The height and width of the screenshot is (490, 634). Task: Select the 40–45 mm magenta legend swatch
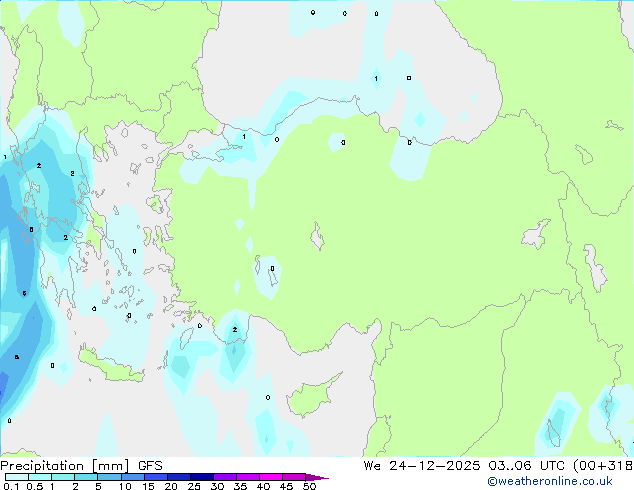click(x=271, y=477)
